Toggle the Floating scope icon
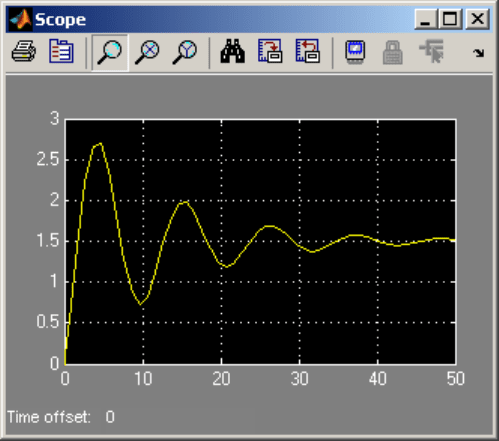This screenshot has width=499, height=441. [x=355, y=52]
